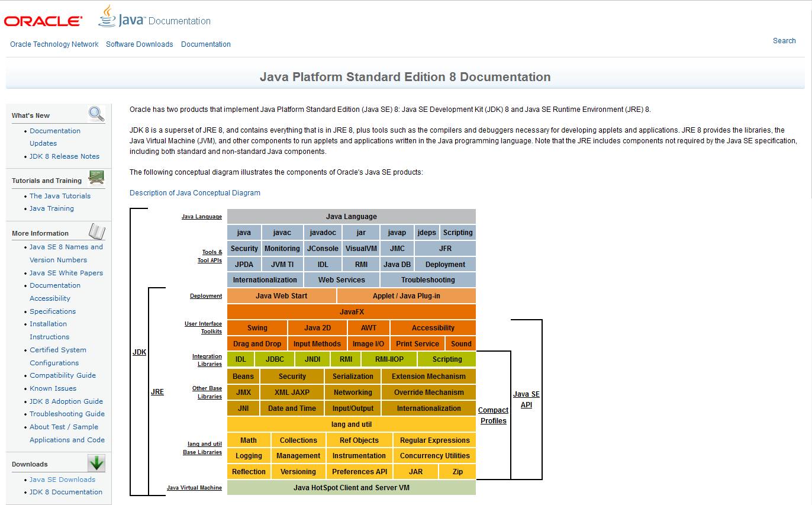Viewport: 812px width, 505px height.
Task: Select the javac tool cell
Action: (282, 233)
